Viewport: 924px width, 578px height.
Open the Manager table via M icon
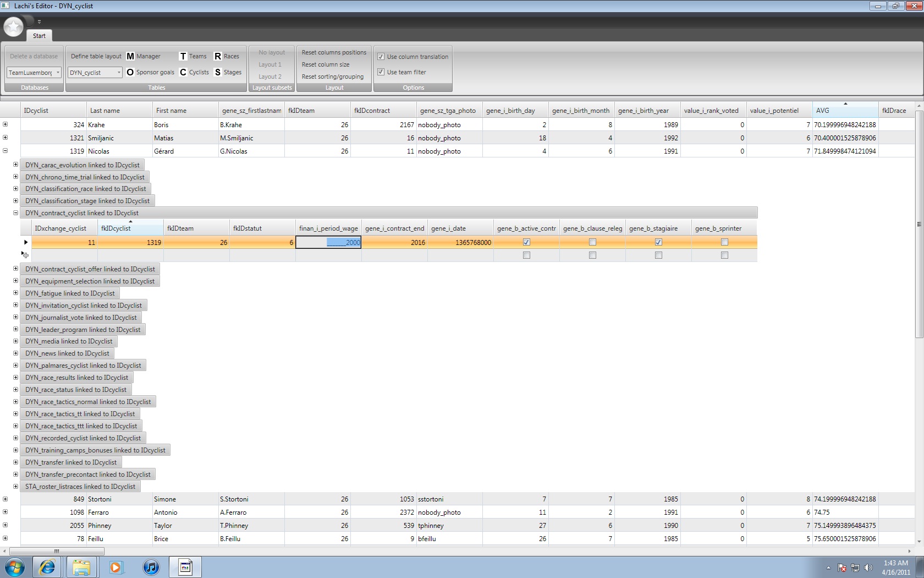(130, 56)
